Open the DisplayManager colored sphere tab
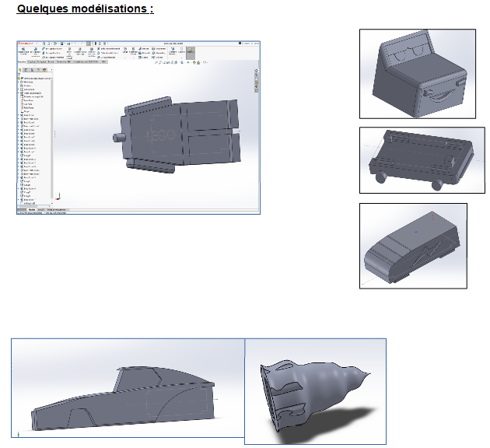This screenshot has width=490, height=448. [44, 70]
